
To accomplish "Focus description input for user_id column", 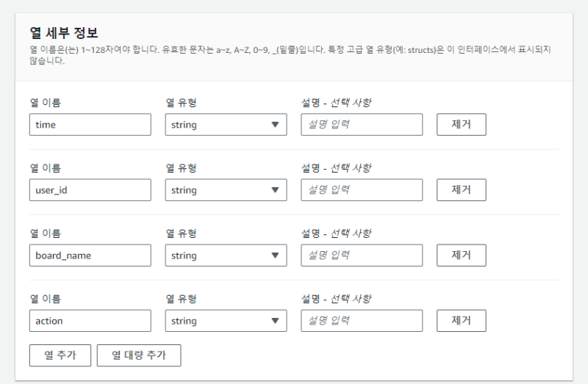I will point(362,190).
